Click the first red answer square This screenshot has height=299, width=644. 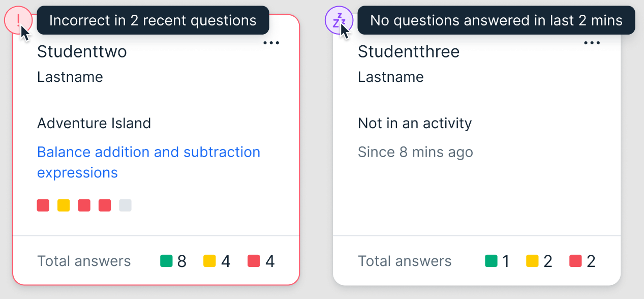click(43, 205)
